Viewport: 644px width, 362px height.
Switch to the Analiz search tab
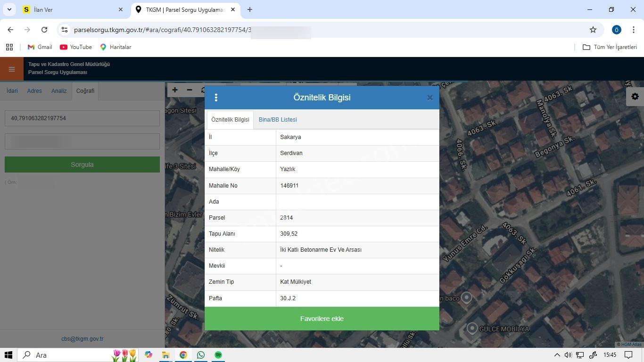tap(59, 91)
